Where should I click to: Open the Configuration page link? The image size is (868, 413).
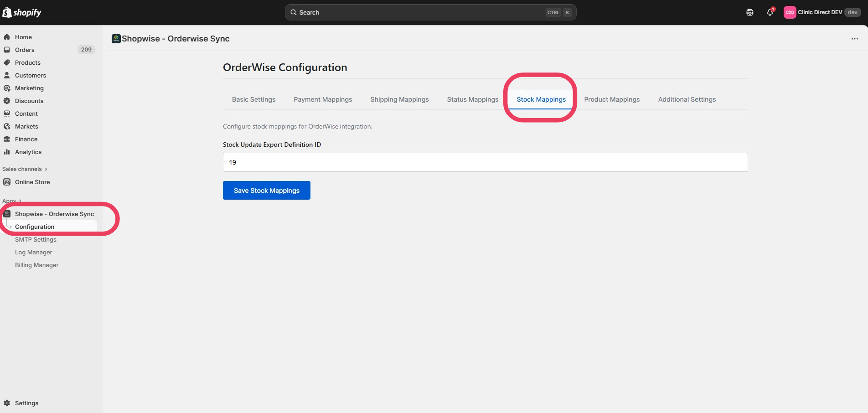[35, 227]
